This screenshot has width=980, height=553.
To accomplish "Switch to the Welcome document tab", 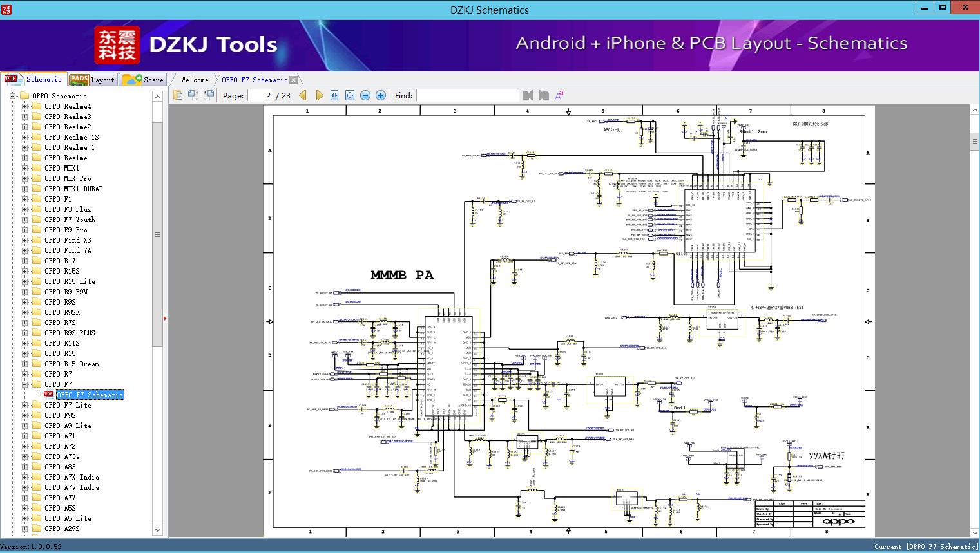I will pyautogui.click(x=195, y=80).
